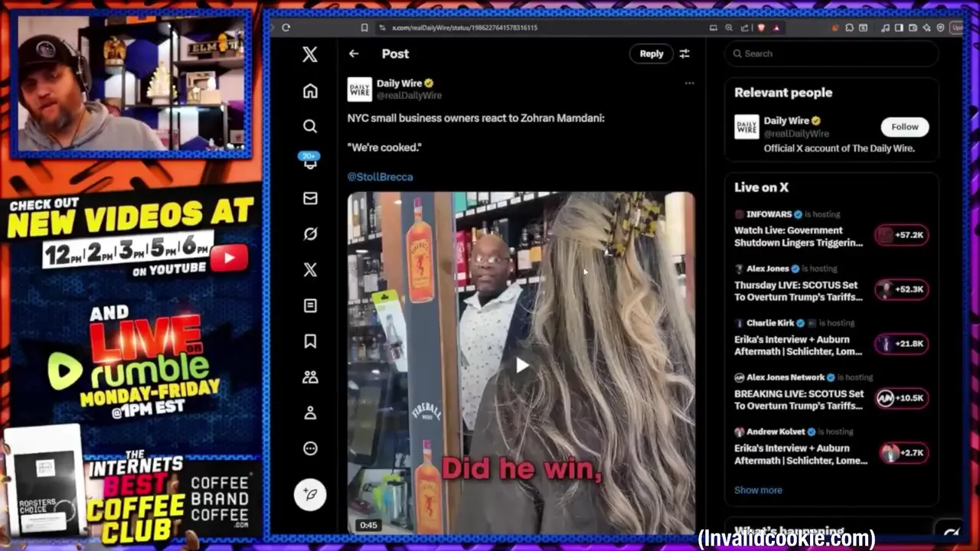Click Daily Wire avatar in Relevant people

[746, 126]
